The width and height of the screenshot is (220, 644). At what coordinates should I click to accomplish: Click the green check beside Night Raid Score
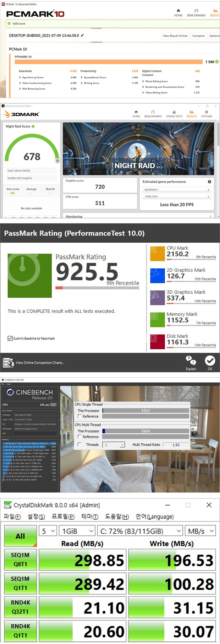tap(33, 126)
